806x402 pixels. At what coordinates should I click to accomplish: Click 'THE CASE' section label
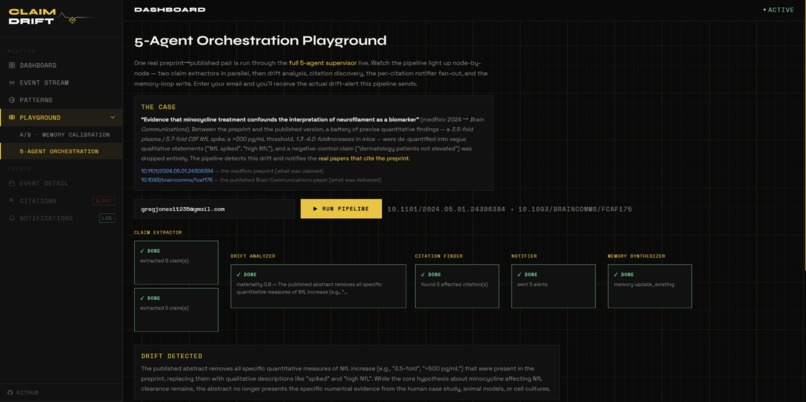(158, 107)
